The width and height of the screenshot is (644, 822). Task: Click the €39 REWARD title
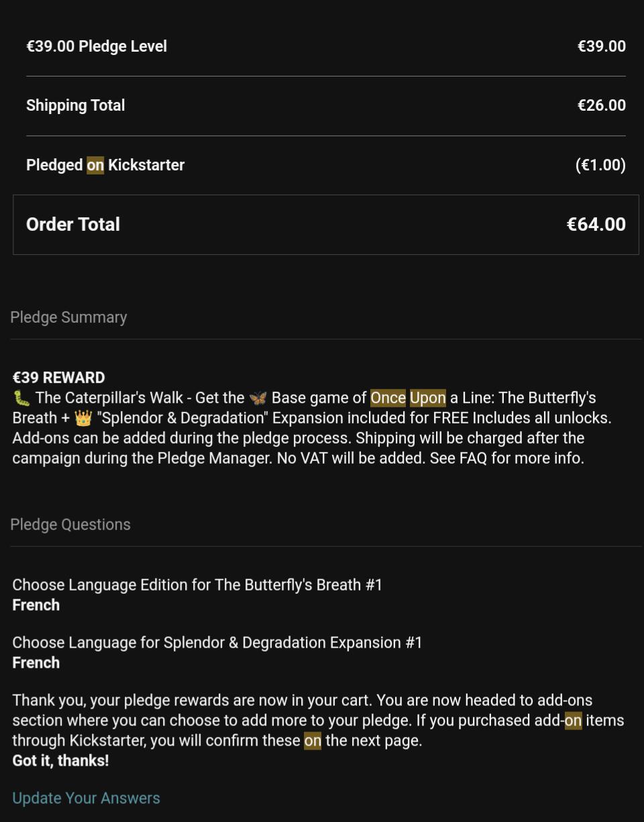58,377
